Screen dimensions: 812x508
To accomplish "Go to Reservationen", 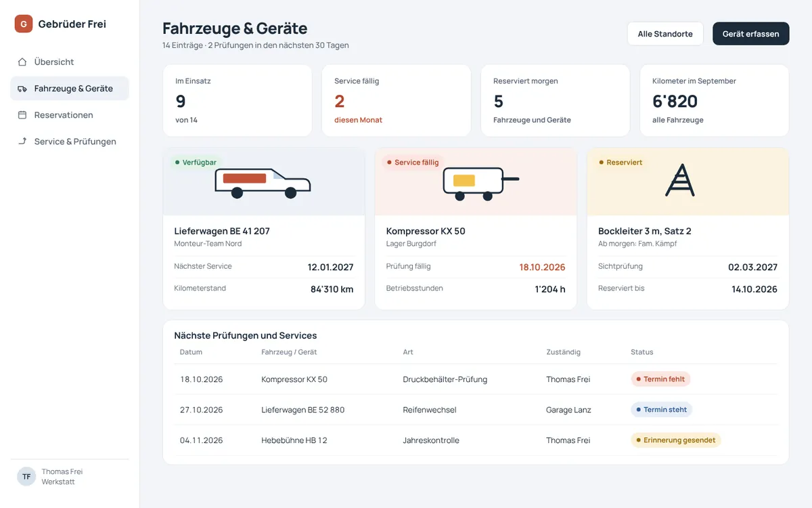I will pos(70,115).
